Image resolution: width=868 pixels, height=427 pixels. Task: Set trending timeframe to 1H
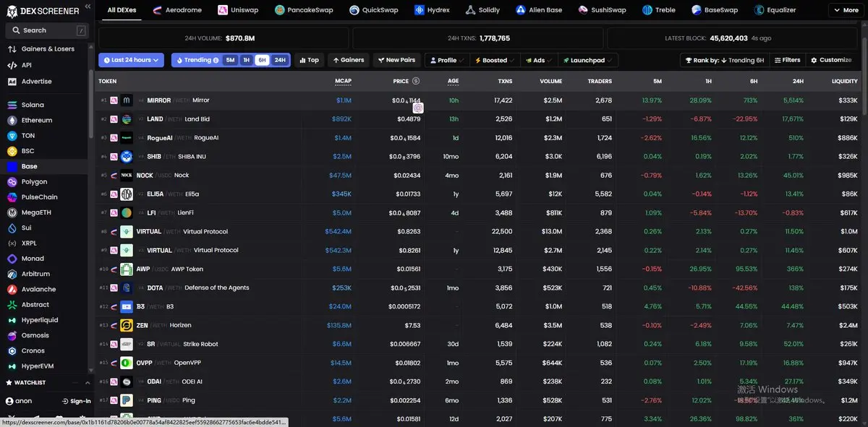(x=246, y=60)
